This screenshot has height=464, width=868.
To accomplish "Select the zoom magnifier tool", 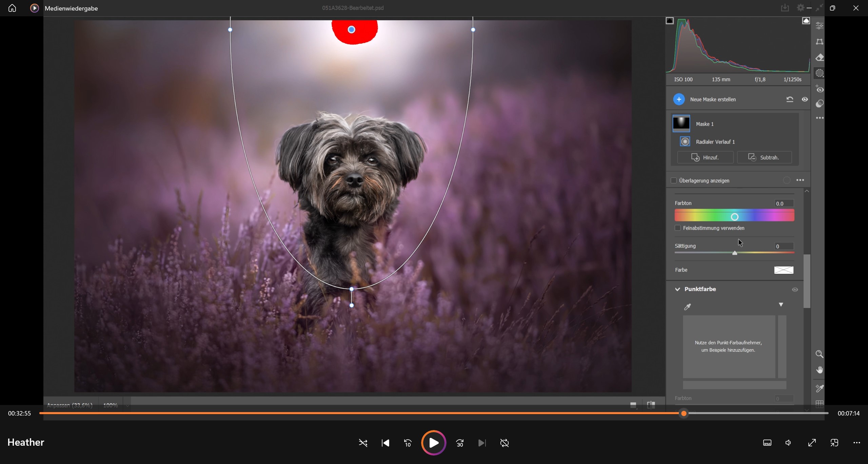I will tap(819, 354).
